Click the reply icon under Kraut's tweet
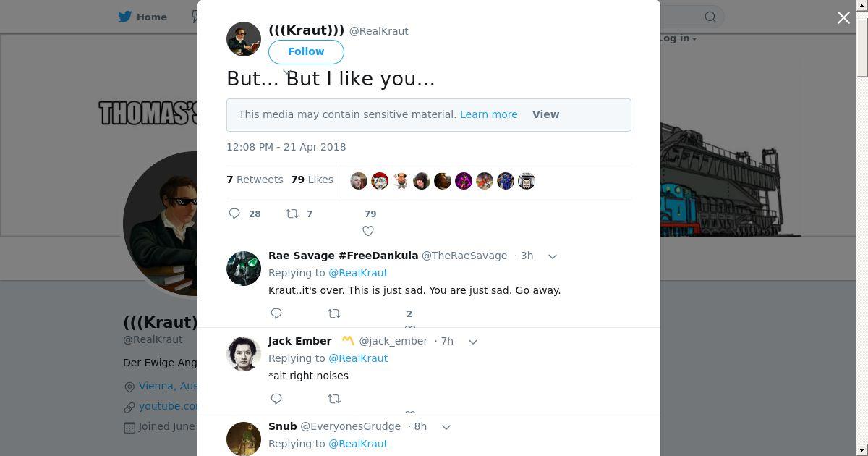Screen dimensions: 868x456 [x=234, y=214]
